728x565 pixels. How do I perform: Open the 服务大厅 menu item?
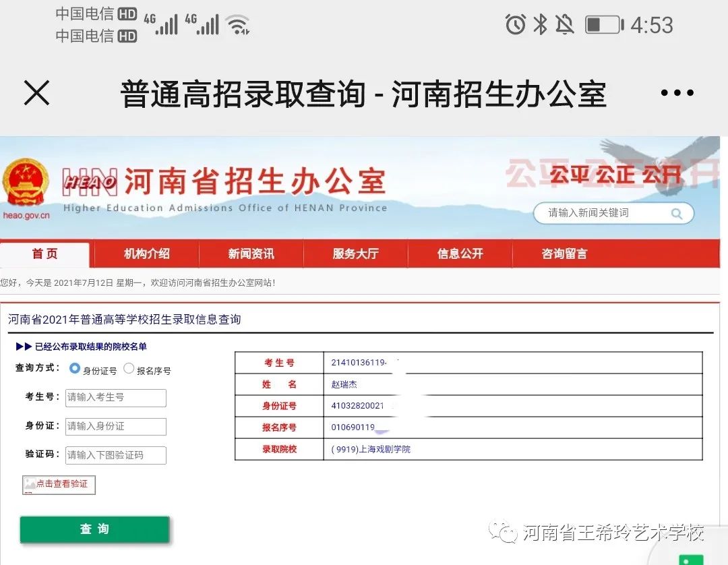point(356,254)
